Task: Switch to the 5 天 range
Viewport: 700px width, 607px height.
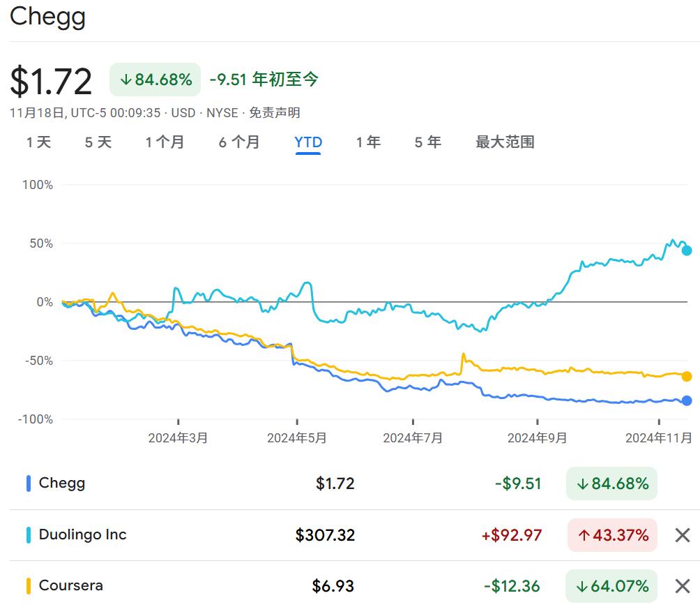Action: pos(98,142)
